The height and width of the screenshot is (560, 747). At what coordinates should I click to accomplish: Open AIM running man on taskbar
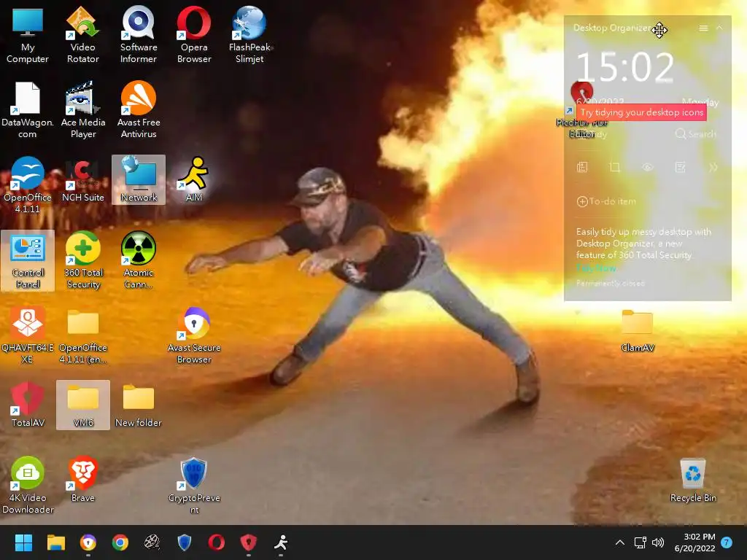coord(281,542)
